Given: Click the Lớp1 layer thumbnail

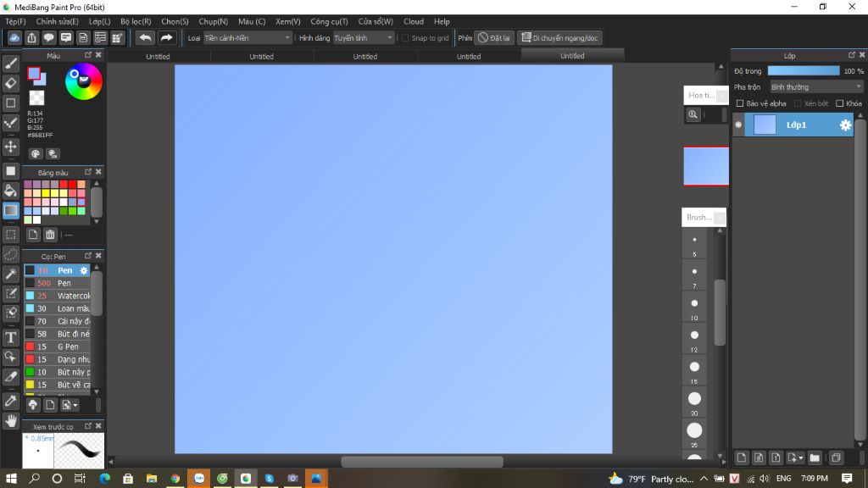Looking at the screenshot, I should click(x=765, y=125).
